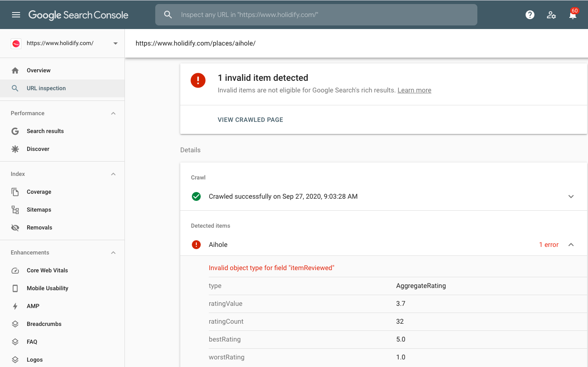Click the Crawled successfully on Sep 27 text

[283, 196]
